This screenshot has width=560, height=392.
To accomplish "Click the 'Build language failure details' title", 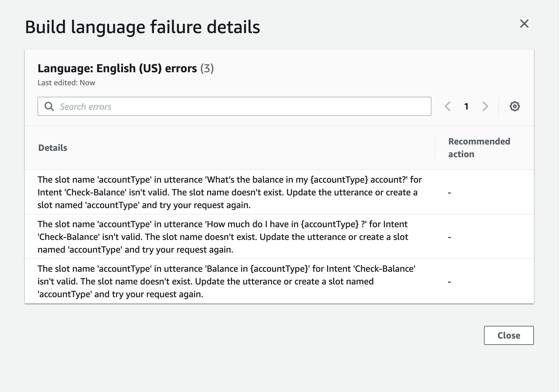I will coord(142,27).
